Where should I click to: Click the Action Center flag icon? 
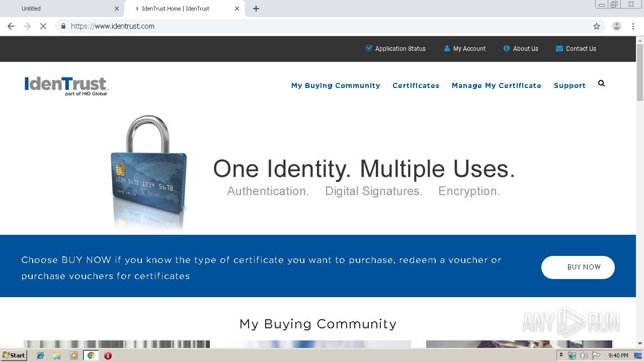[596, 355]
